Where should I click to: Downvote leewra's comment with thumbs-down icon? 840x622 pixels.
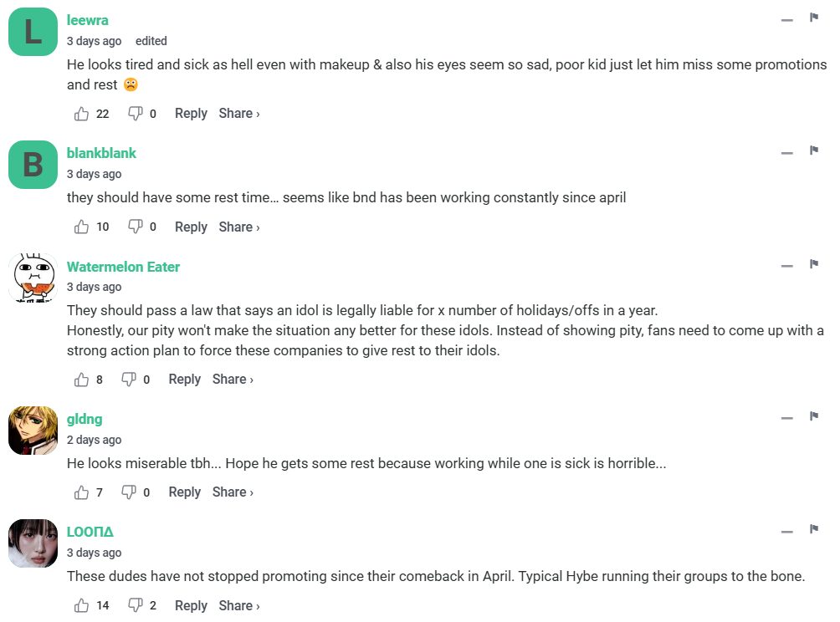click(135, 114)
